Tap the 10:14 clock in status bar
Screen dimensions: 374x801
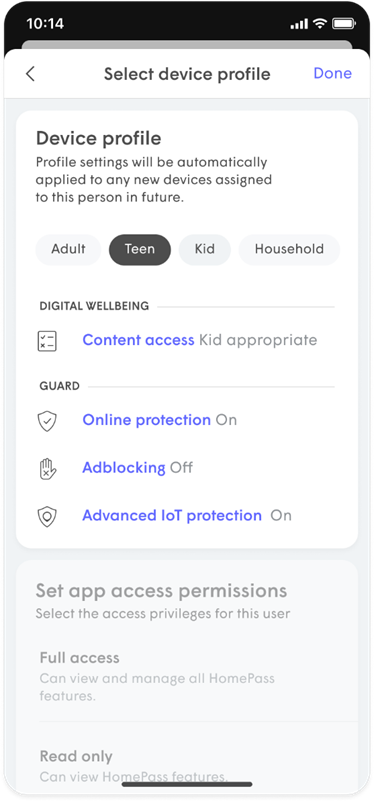click(x=43, y=24)
